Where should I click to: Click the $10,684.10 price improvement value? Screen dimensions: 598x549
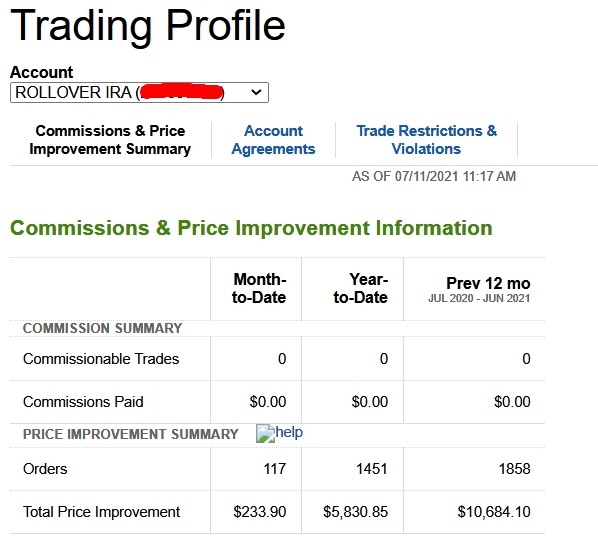[494, 512]
